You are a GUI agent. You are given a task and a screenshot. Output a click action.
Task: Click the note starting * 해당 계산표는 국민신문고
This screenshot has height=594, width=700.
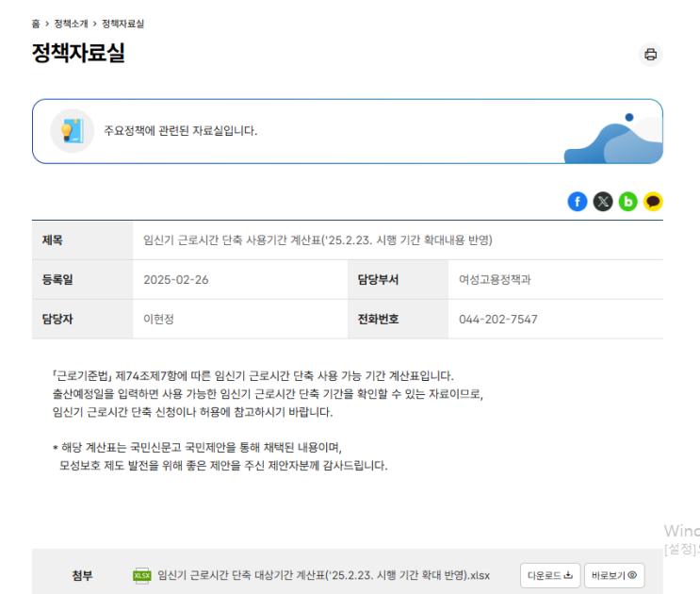click(197, 447)
